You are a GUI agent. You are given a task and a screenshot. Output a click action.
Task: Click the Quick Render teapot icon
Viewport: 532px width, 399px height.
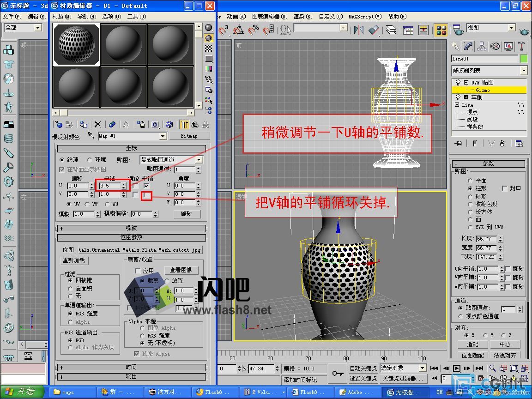(x=525, y=30)
